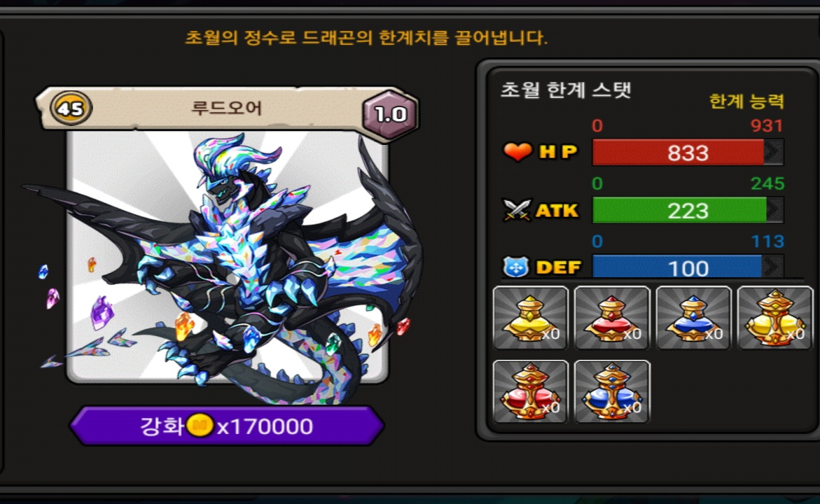
Task: Click the blue DEF bar showing 100
Action: 688,267
